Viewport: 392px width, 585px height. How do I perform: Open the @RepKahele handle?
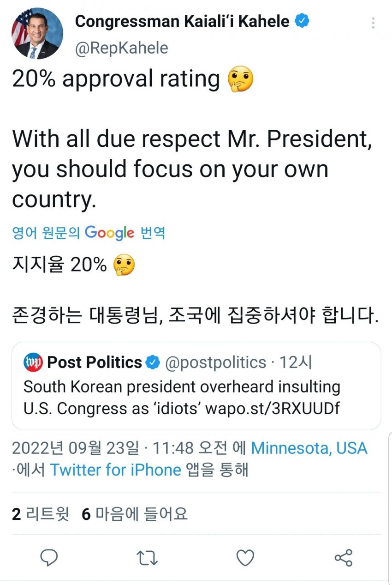(x=121, y=48)
